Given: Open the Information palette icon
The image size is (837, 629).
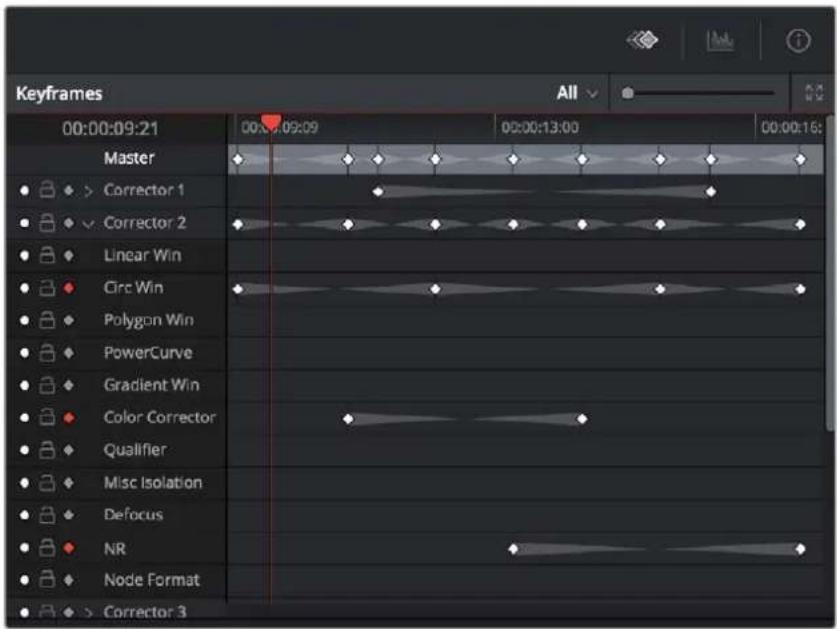Looking at the screenshot, I should pos(798,41).
